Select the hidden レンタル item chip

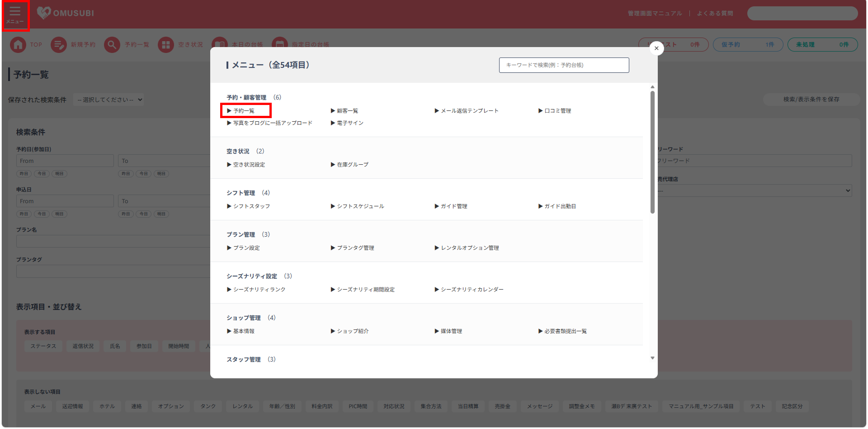point(242,406)
